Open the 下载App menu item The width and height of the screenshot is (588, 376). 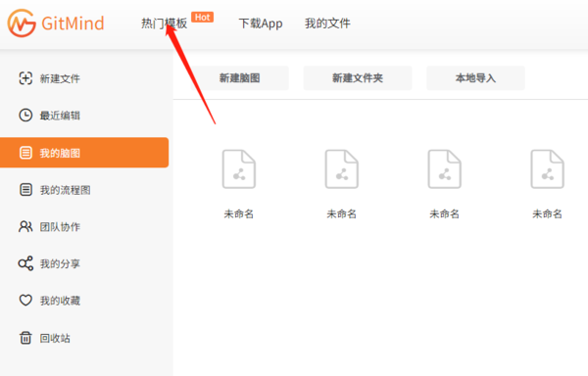(261, 23)
